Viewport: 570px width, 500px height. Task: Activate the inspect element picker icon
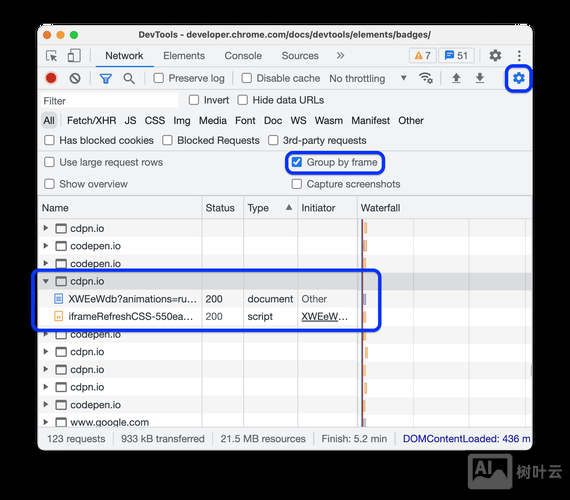52,56
